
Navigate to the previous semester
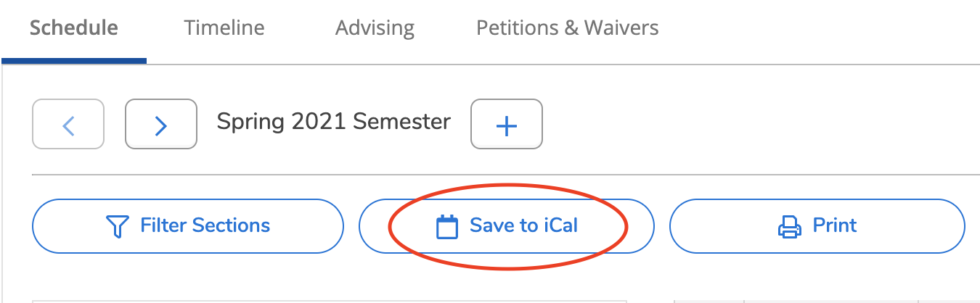coord(68,125)
